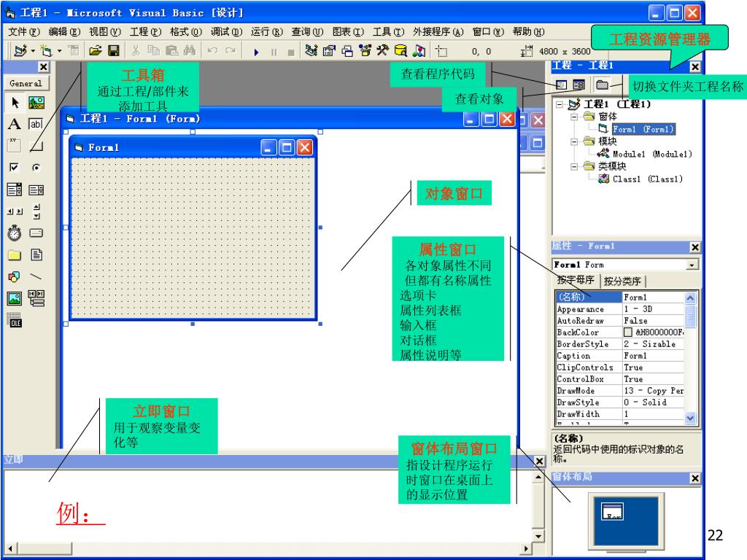Click Save Project toolbar icon
The width and height of the screenshot is (747, 560).
(113, 50)
